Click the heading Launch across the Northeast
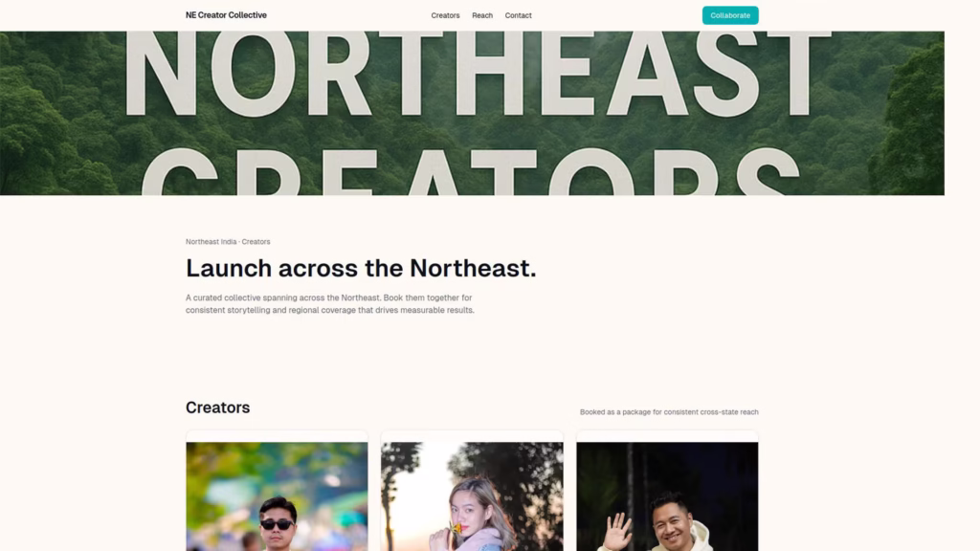Screen dimensions: 980x551 pyautogui.click(x=362, y=267)
